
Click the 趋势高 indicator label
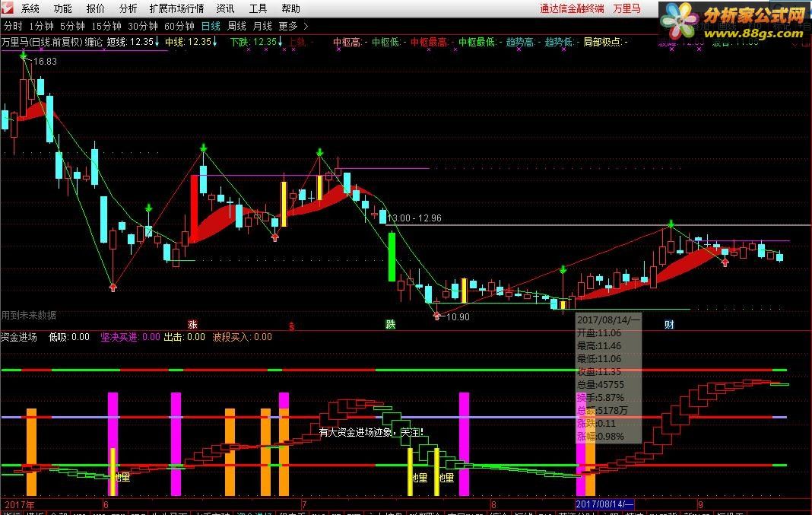click(524, 42)
